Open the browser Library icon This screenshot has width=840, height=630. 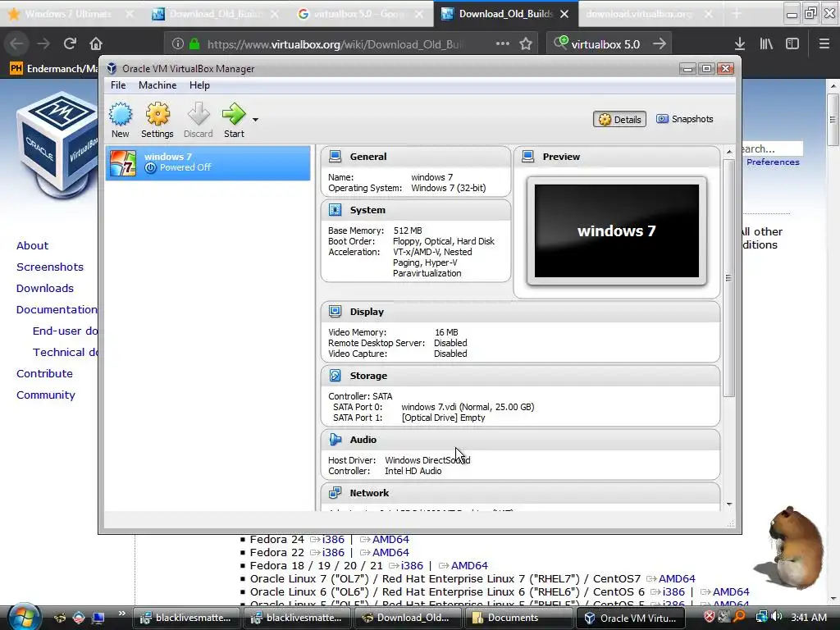[x=766, y=44]
